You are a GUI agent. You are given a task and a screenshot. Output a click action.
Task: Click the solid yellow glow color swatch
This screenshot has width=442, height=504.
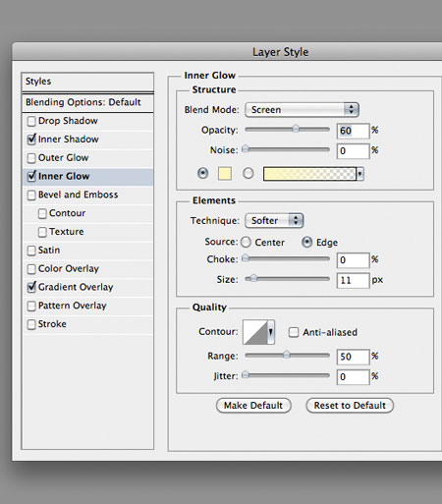click(x=225, y=173)
